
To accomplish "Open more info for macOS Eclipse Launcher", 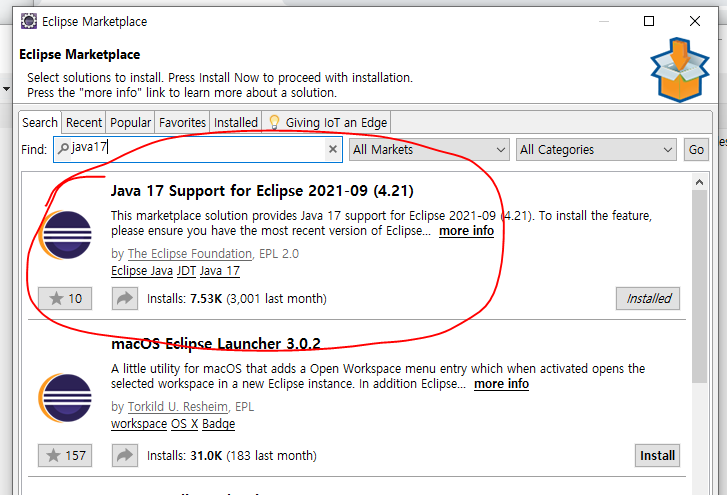I will 501,384.
